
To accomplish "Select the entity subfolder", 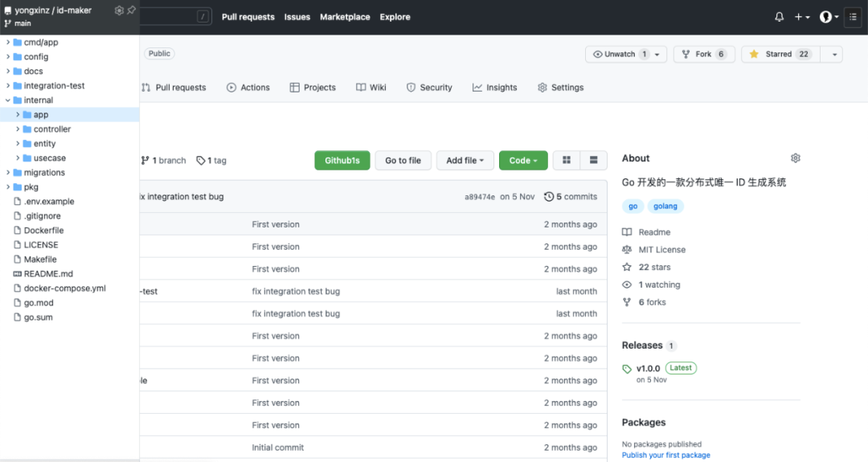I will [44, 143].
